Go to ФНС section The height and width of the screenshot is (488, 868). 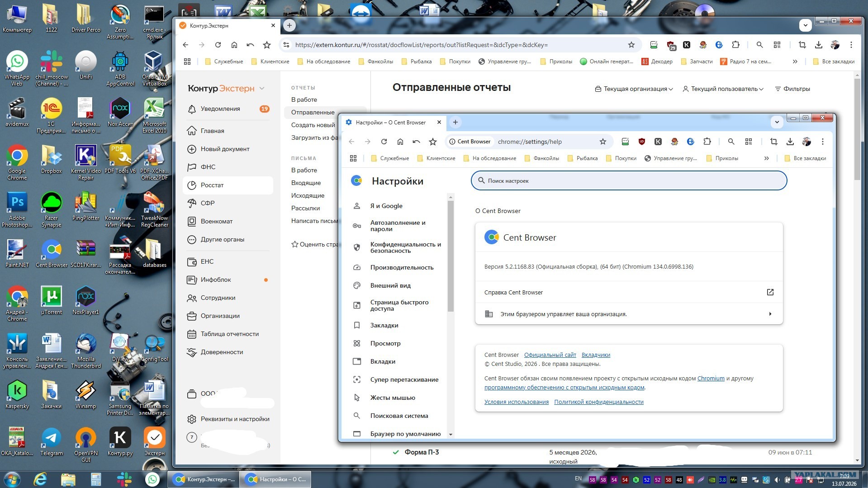pyautogui.click(x=228, y=167)
